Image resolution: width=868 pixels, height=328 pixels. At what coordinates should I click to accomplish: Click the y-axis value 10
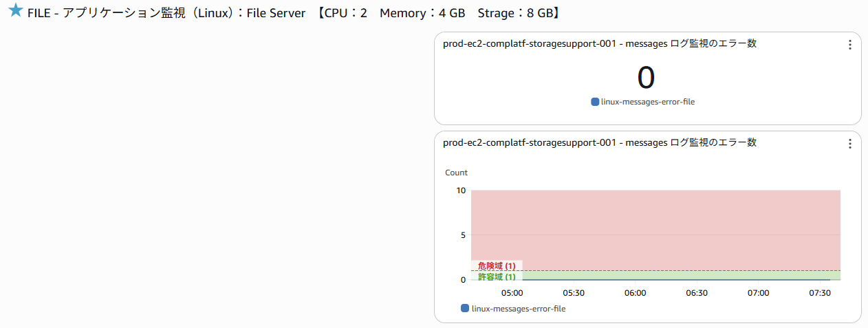click(x=461, y=190)
